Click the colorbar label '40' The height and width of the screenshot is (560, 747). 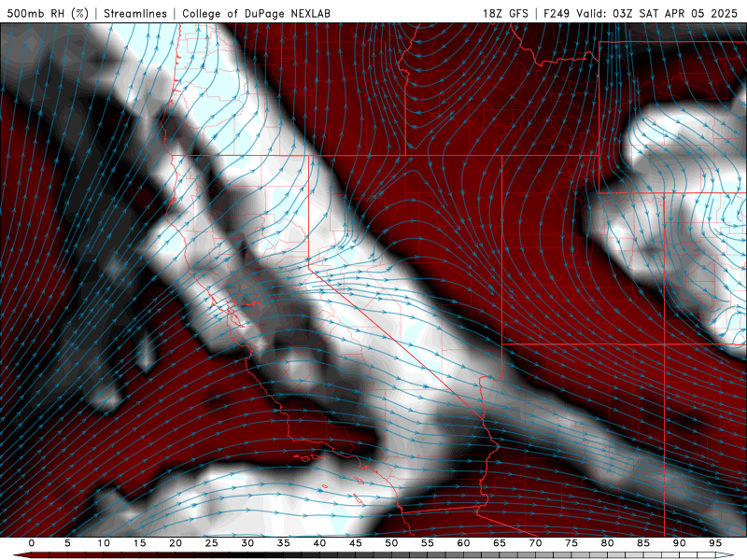319,543
